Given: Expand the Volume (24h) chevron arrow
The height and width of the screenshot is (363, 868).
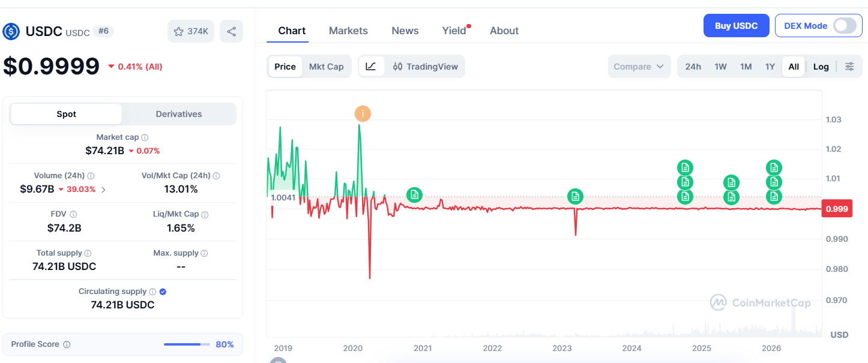Looking at the screenshot, I should (104, 190).
